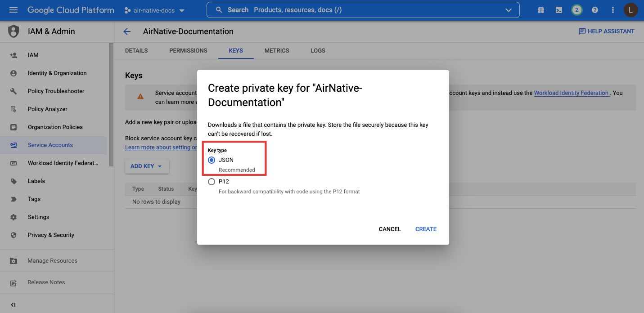Open the HELP ASSISTANT panel
Image resolution: width=644 pixels, height=313 pixels.
pos(606,31)
